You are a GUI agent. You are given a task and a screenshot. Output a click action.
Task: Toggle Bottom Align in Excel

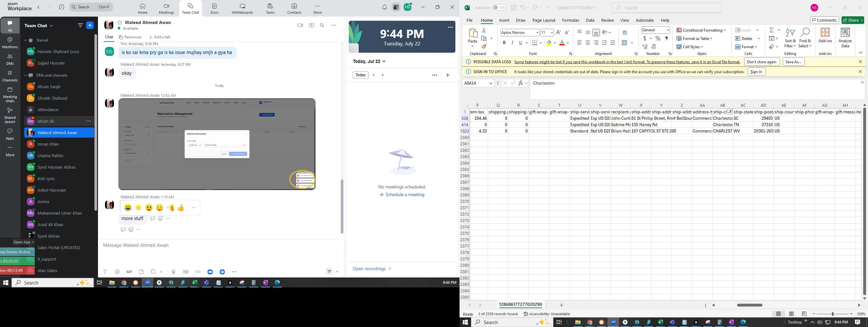coord(596,32)
